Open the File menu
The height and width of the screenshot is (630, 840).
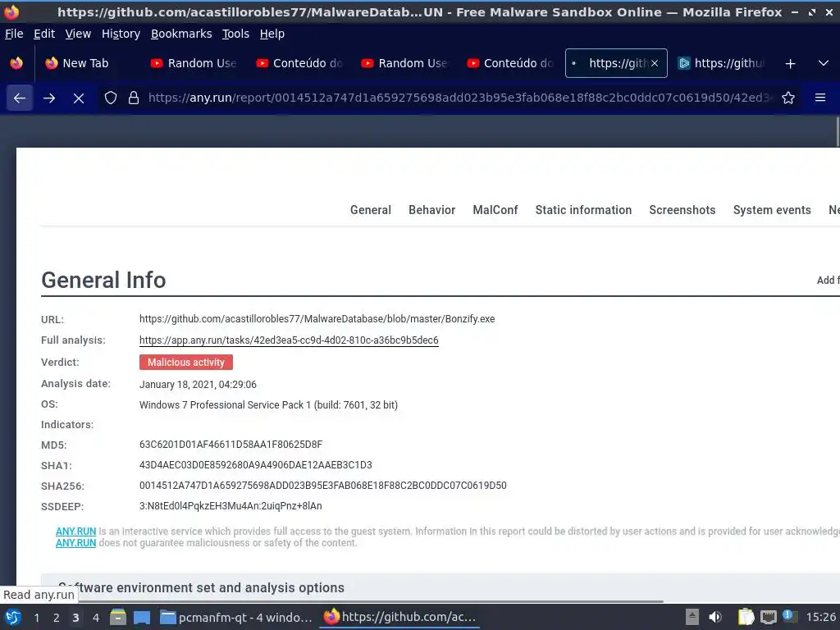pyautogui.click(x=14, y=34)
